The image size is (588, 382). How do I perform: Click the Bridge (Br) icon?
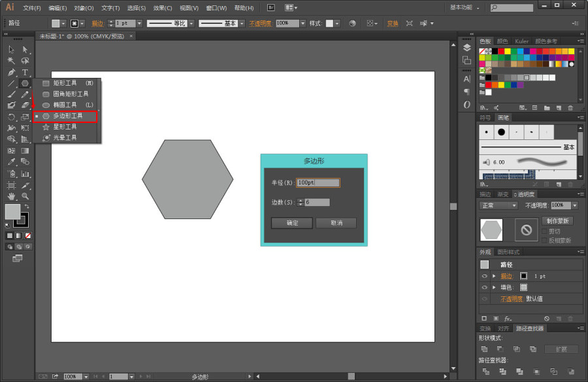click(x=271, y=7)
